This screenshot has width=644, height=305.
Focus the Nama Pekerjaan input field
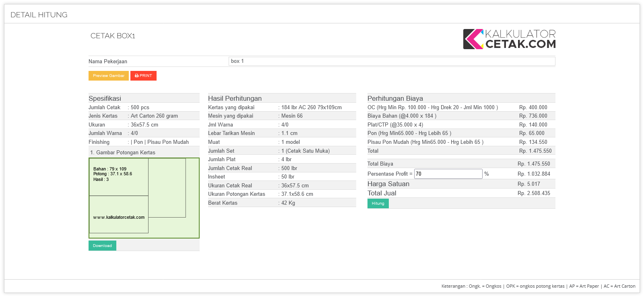[392, 61]
